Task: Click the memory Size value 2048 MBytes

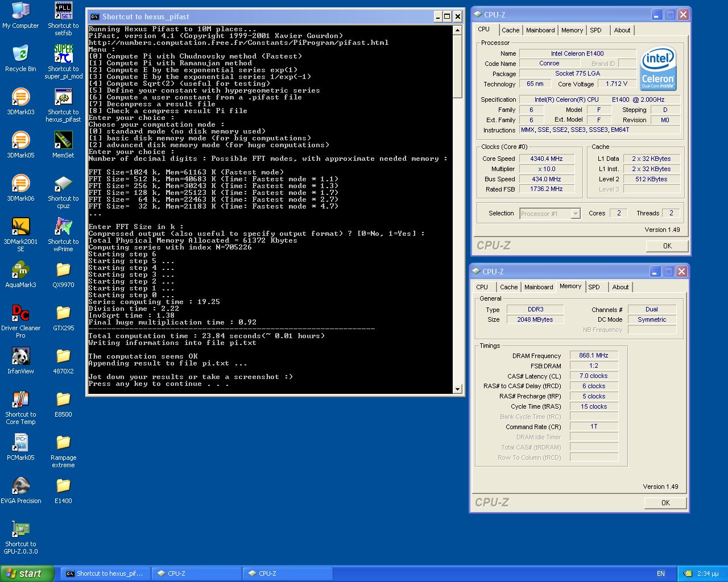Action: [x=535, y=319]
